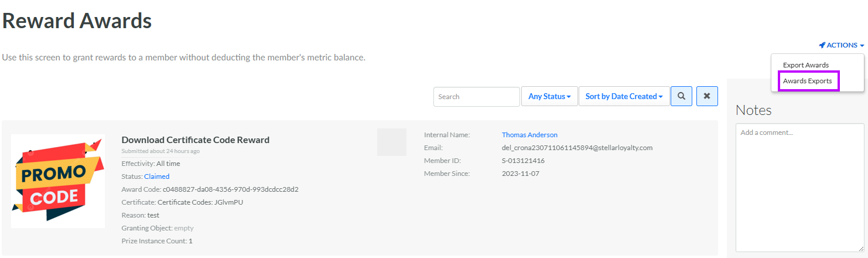Click the Claimed status link
Image resolution: width=868 pixels, height=258 pixels.
(156, 176)
